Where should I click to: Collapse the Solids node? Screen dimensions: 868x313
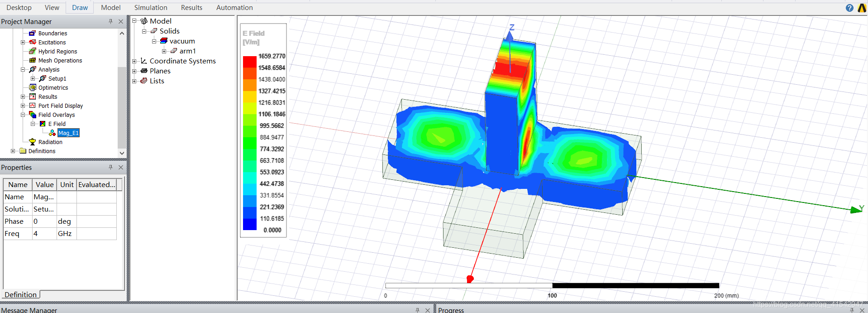click(144, 31)
